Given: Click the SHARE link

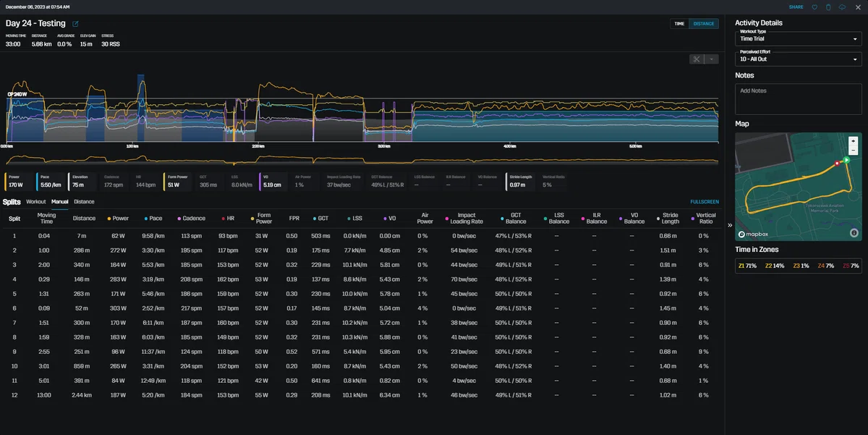Looking at the screenshot, I should click(796, 7).
